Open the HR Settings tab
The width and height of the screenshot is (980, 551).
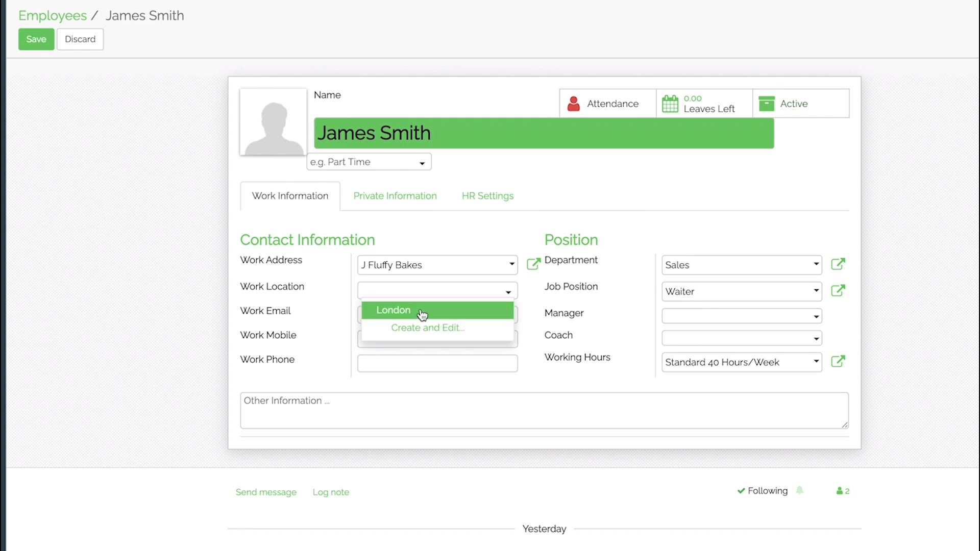[487, 196]
